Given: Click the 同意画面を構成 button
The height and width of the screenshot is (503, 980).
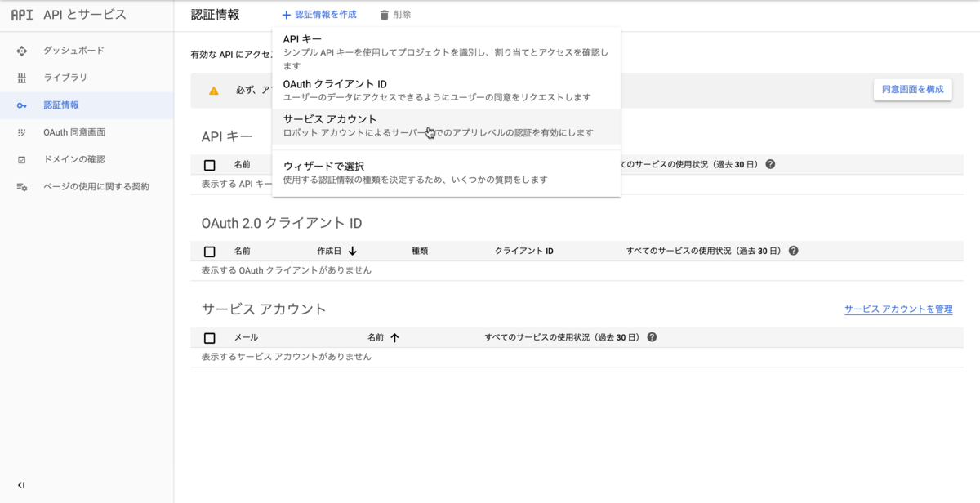Looking at the screenshot, I should [x=912, y=90].
